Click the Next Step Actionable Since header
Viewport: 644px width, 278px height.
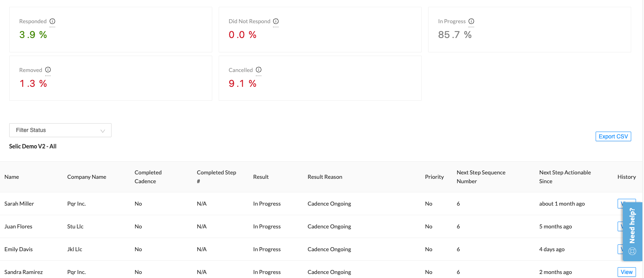pos(564,177)
